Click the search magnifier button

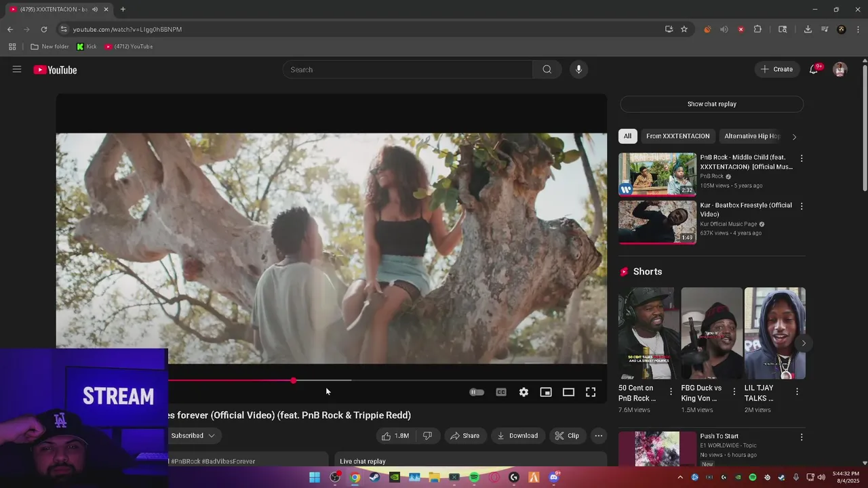(547, 69)
